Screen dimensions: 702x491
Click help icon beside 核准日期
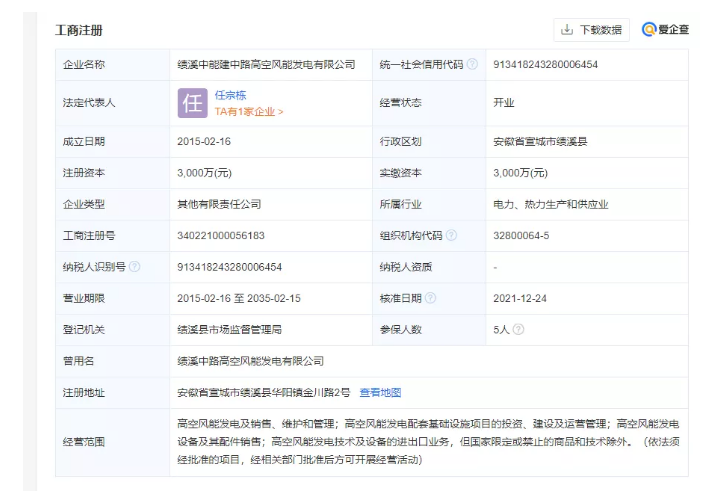pyautogui.click(x=430, y=298)
